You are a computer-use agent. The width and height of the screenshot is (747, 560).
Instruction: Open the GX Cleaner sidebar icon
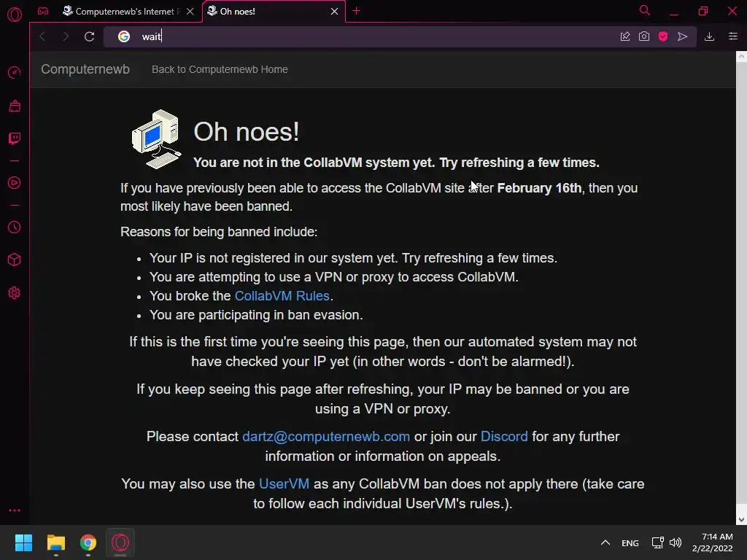(x=15, y=106)
